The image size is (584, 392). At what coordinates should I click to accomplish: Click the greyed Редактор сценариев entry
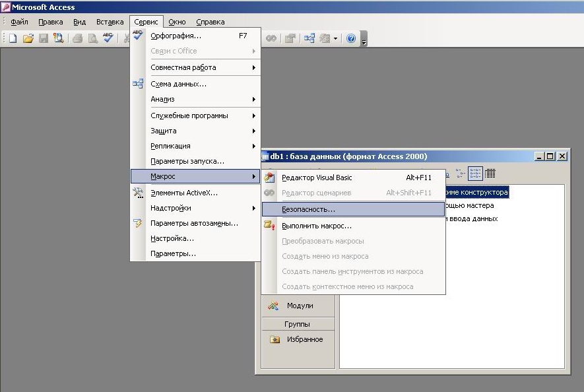pos(353,193)
